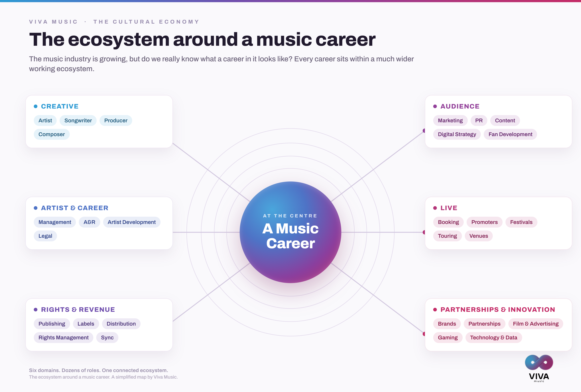The height and width of the screenshot is (392, 581).
Task: Select the Management pill
Action: click(x=55, y=222)
